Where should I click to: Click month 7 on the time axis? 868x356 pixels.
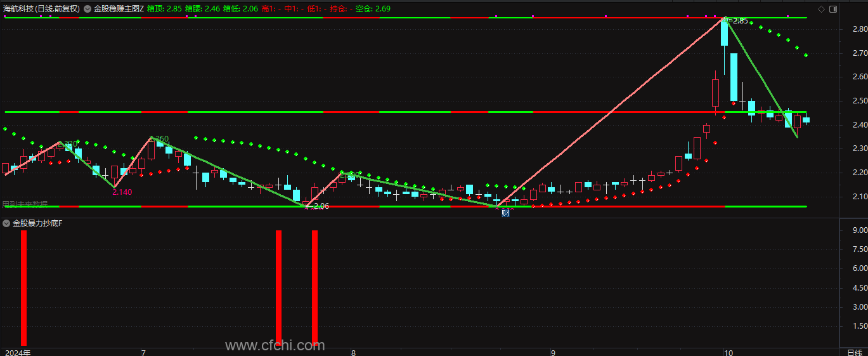(x=143, y=352)
